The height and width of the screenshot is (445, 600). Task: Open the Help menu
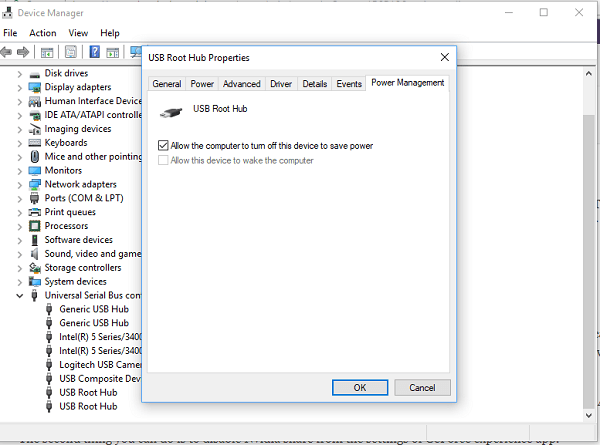[110, 33]
